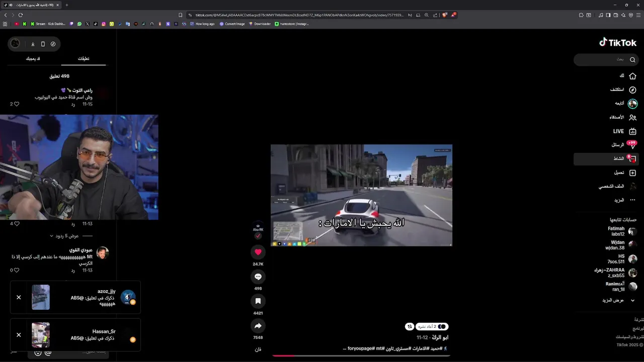
Task: Like the عبودي القوي comment
Action: 17,270
